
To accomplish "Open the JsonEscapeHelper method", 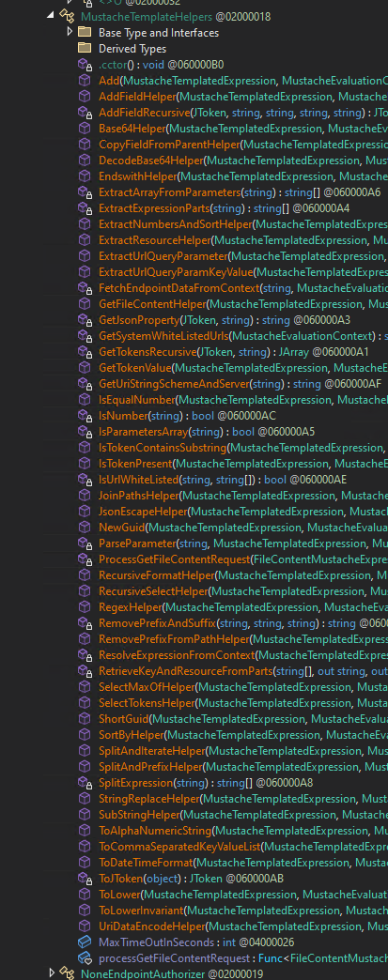I will 142,512.
